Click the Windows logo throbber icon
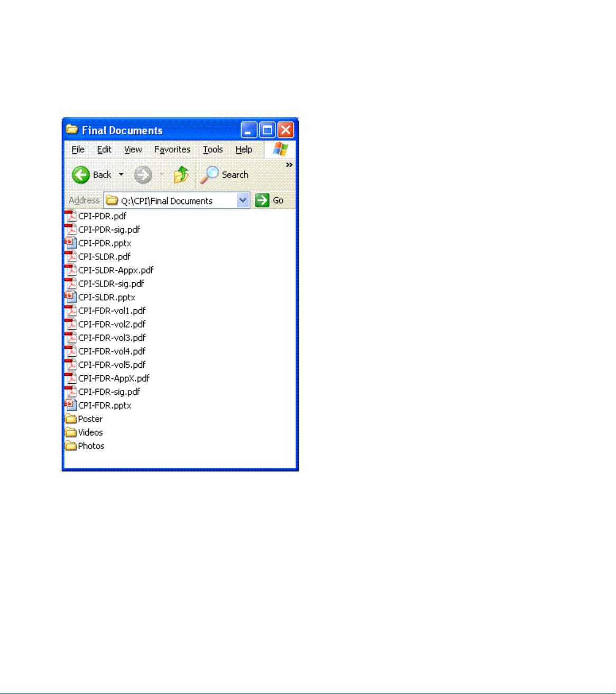 [x=280, y=149]
